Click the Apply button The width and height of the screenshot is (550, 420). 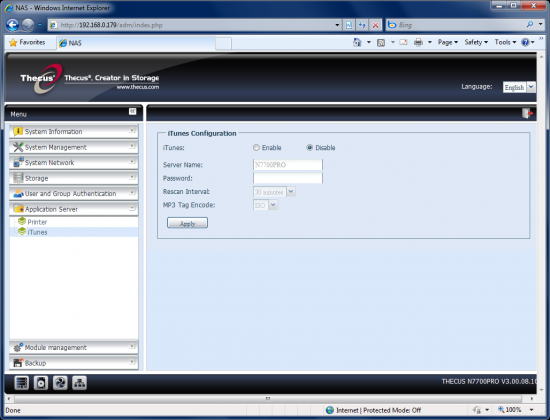pyautogui.click(x=187, y=223)
